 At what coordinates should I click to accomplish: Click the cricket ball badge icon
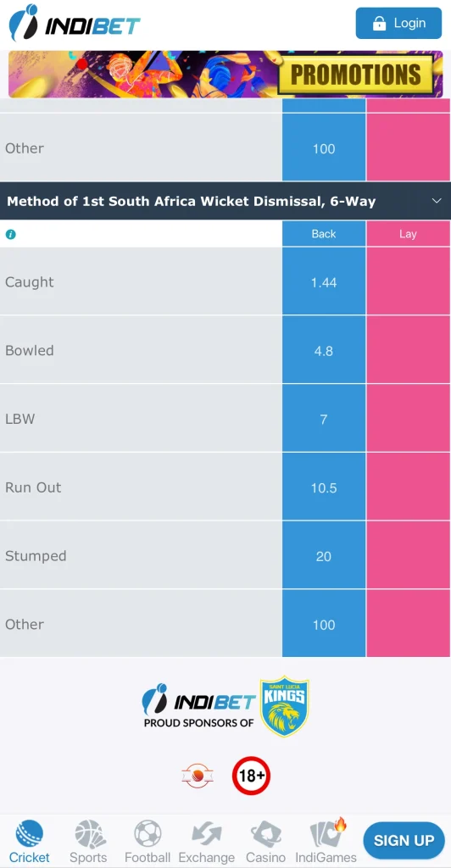click(198, 776)
